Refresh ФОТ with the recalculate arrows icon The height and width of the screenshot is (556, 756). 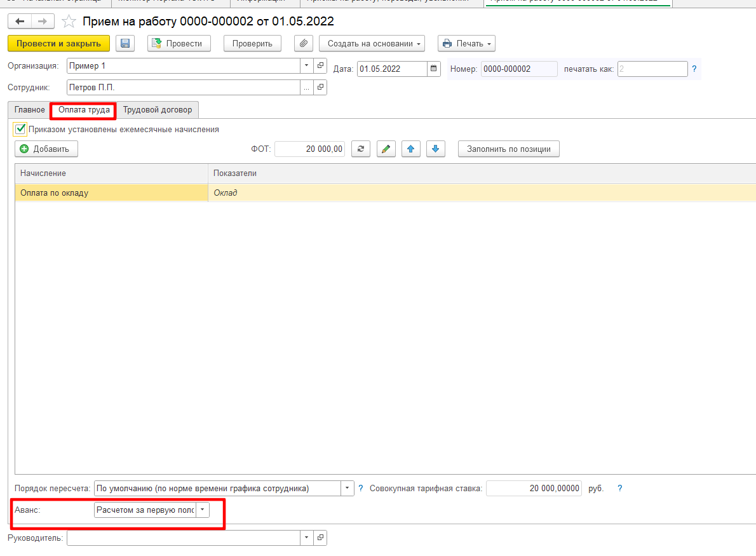[361, 149]
